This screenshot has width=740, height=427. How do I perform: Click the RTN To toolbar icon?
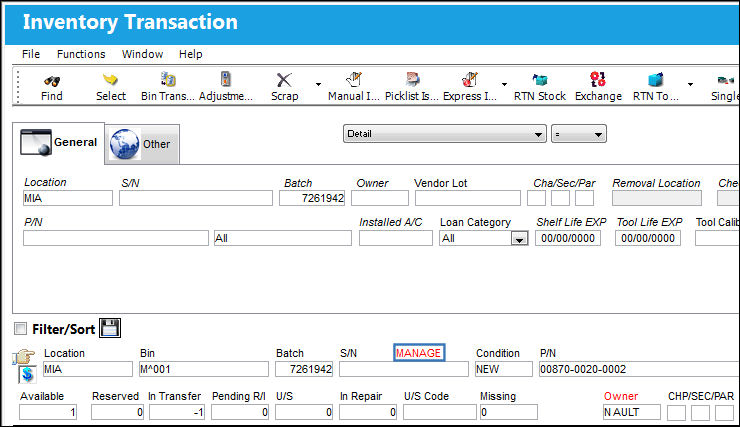click(x=656, y=79)
